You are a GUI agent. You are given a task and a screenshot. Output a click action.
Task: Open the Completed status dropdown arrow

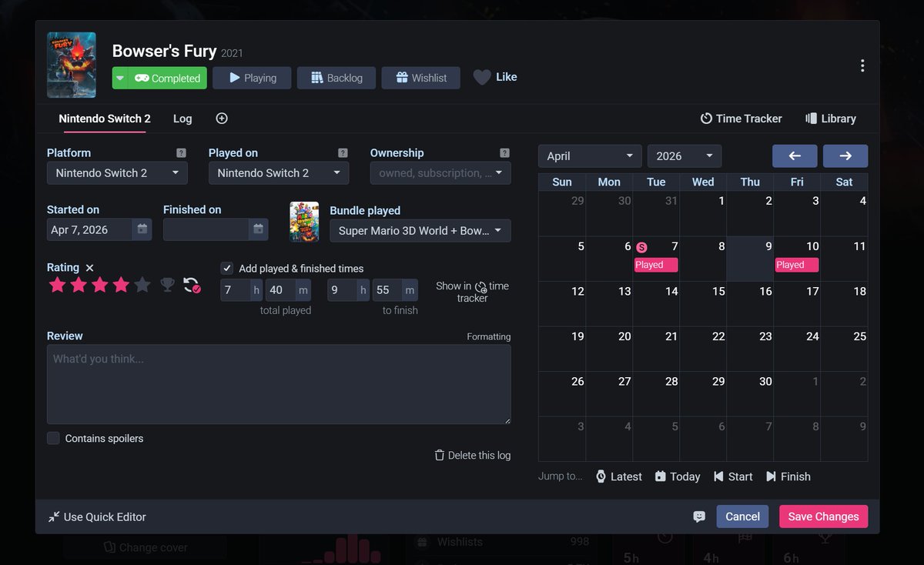pyautogui.click(x=120, y=78)
